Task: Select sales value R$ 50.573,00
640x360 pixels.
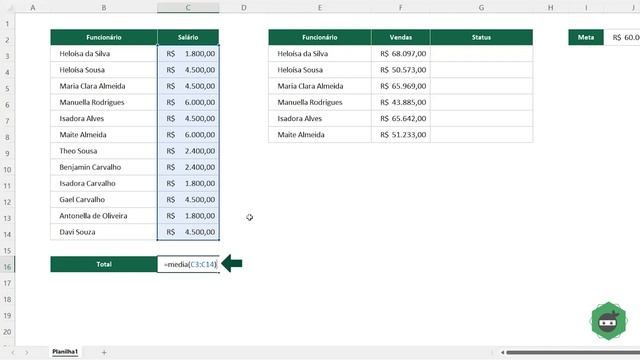Action: (400, 70)
